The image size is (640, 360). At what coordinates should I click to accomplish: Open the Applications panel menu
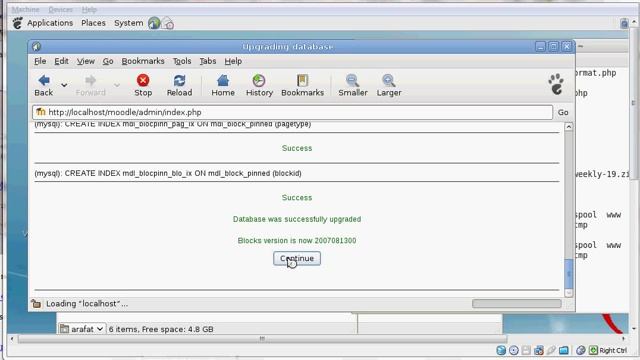pyautogui.click(x=50, y=23)
